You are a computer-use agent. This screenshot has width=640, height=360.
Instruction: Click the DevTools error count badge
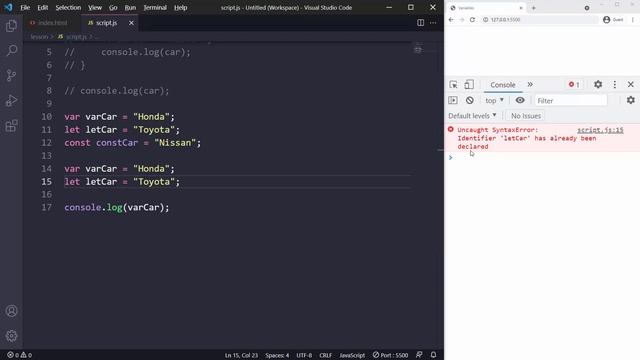[x=574, y=84]
